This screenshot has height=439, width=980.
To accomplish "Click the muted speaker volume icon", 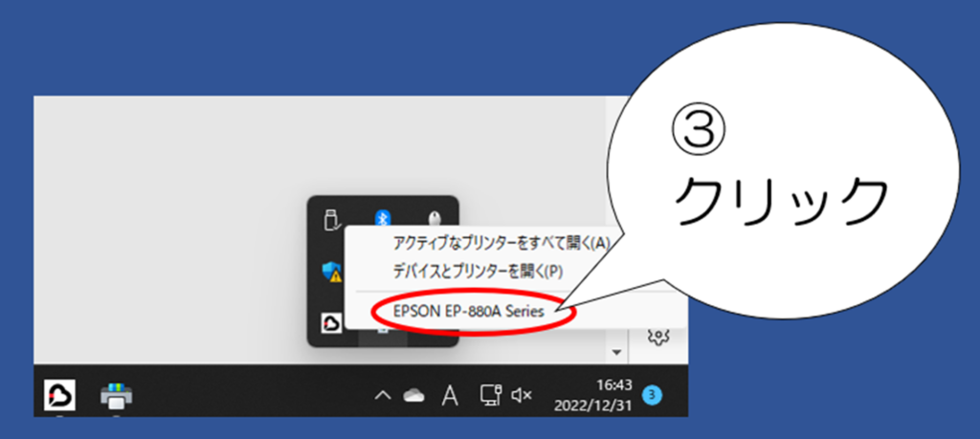I will tap(522, 395).
